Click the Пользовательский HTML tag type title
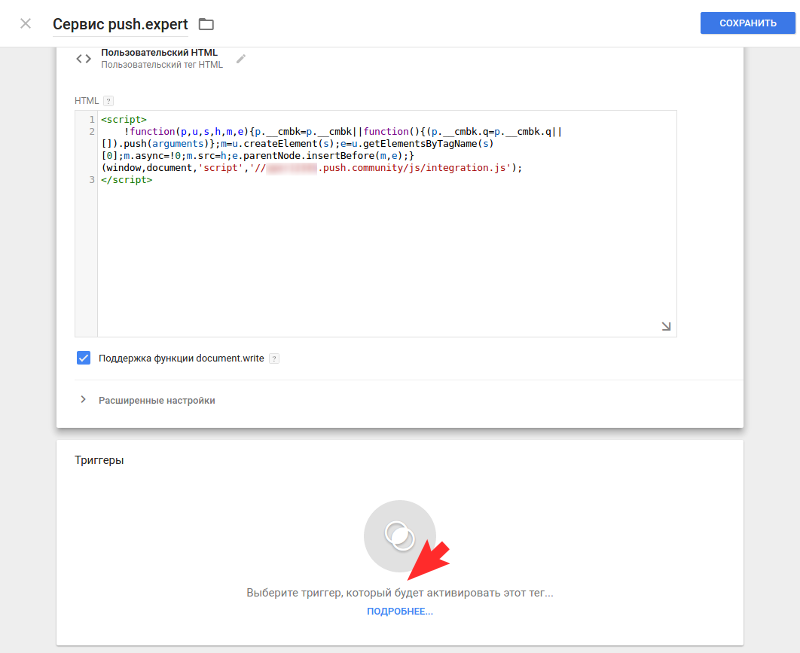 point(159,53)
